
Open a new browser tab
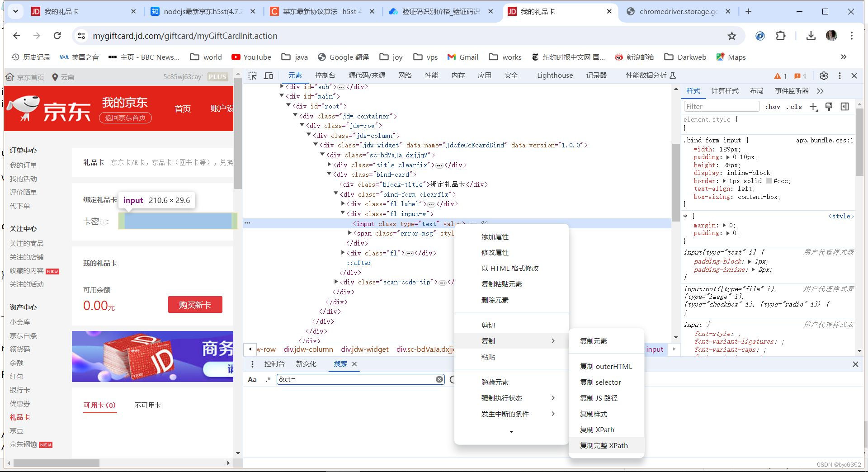749,11
